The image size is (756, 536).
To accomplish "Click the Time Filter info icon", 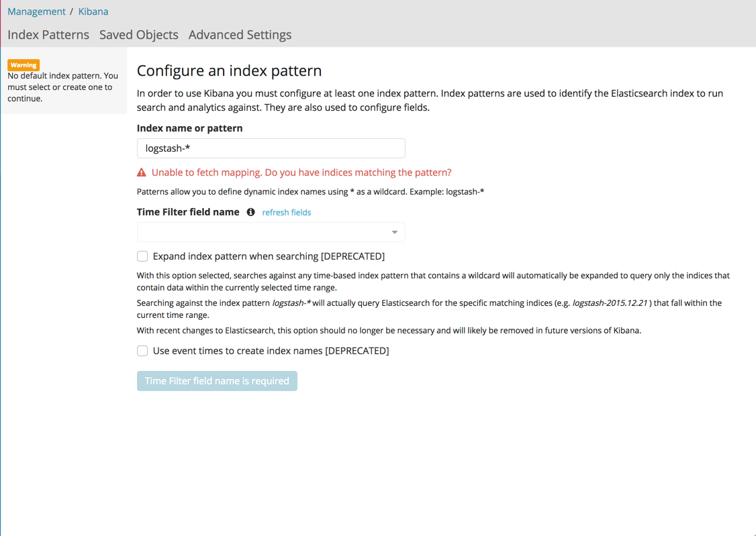I will [250, 212].
